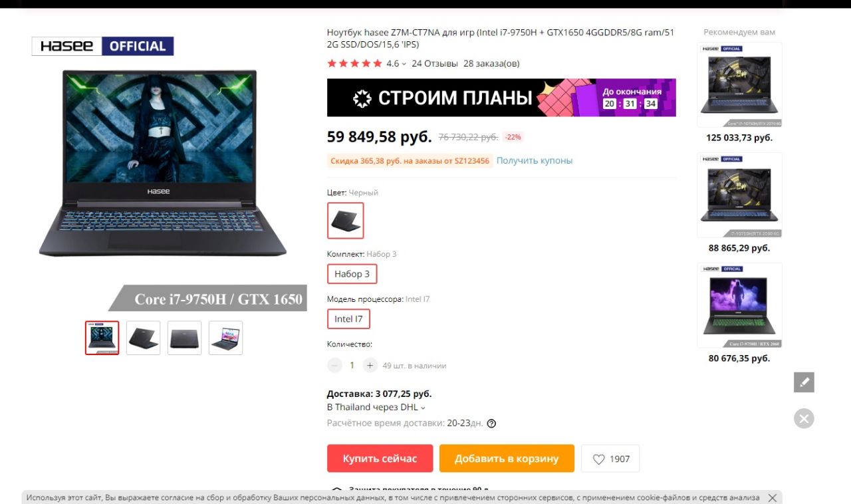Select second thumbnail showing laptop back angle

[x=144, y=338]
